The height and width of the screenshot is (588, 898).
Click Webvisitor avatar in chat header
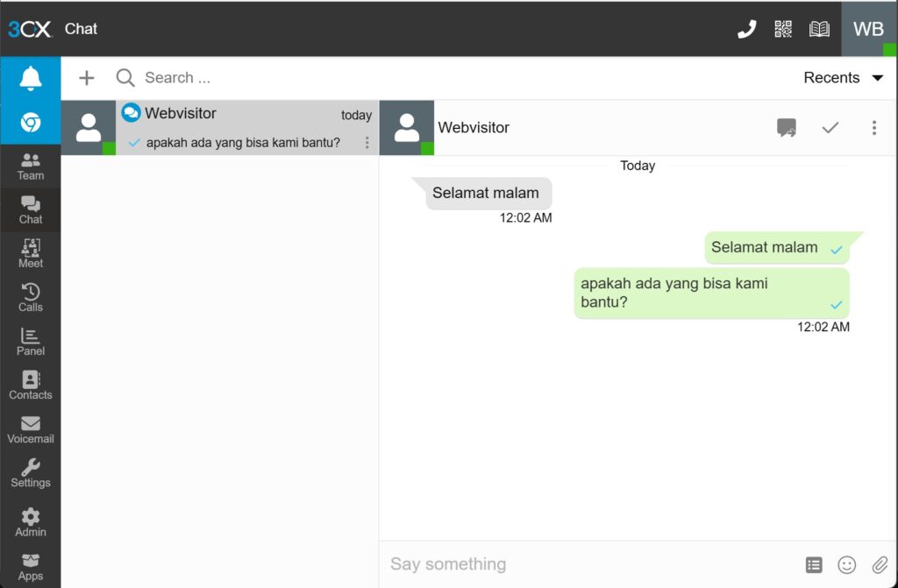(x=407, y=128)
